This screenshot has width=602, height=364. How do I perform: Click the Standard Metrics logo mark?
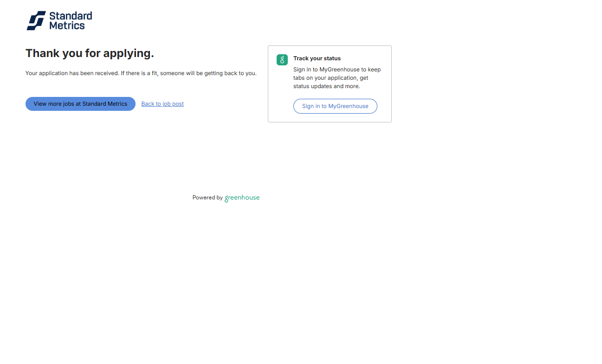pyautogui.click(x=36, y=21)
